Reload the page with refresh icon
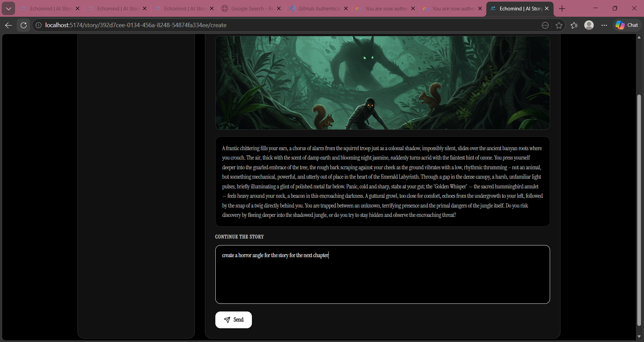This screenshot has height=342, width=644. [23, 25]
